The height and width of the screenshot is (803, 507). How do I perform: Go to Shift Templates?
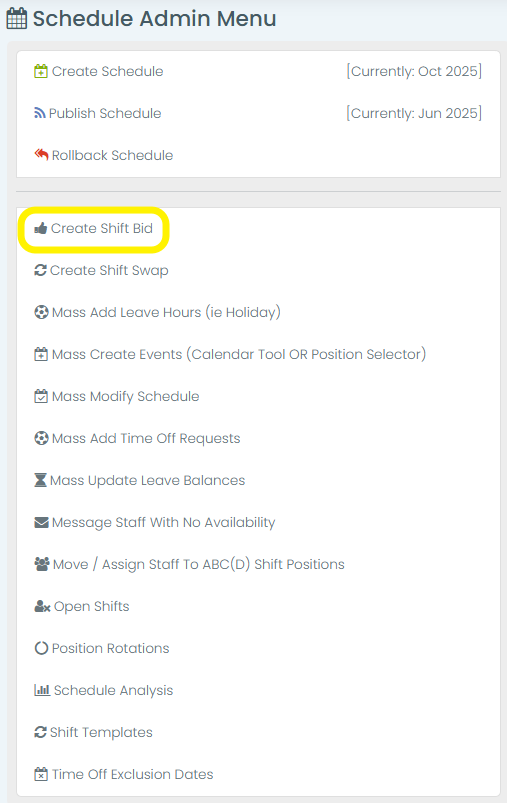[x=101, y=732]
